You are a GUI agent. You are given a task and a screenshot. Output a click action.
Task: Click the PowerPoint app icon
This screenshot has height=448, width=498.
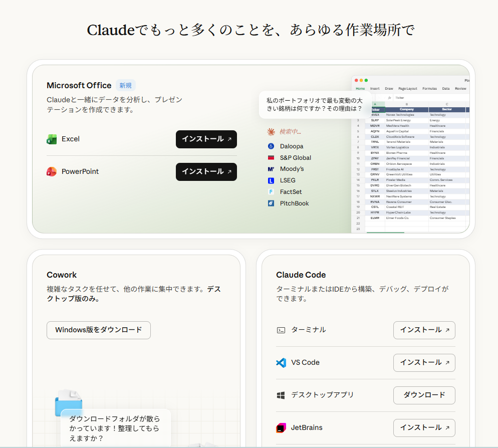tap(52, 172)
